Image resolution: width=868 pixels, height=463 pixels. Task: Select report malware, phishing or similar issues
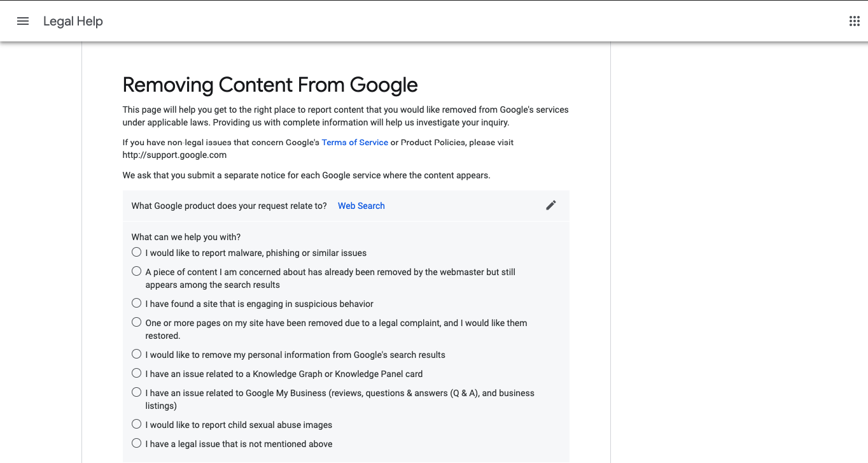pos(136,252)
